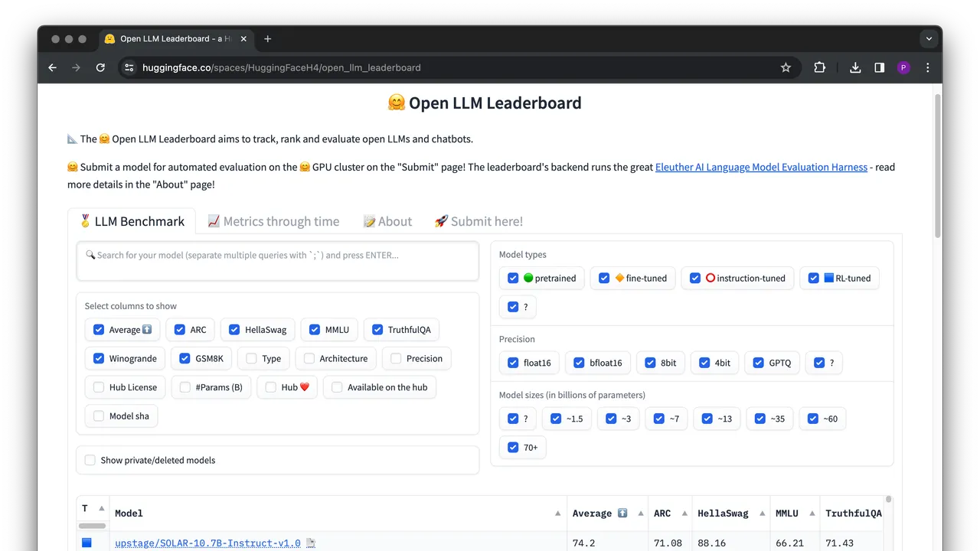Click the table's vertical scrollbar

pyautogui.click(x=889, y=500)
